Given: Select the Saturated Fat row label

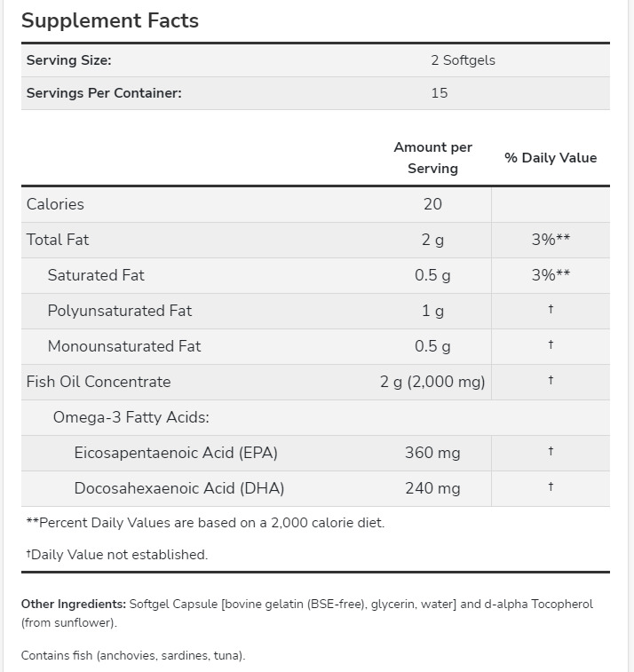Looking at the screenshot, I should coord(96,275).
